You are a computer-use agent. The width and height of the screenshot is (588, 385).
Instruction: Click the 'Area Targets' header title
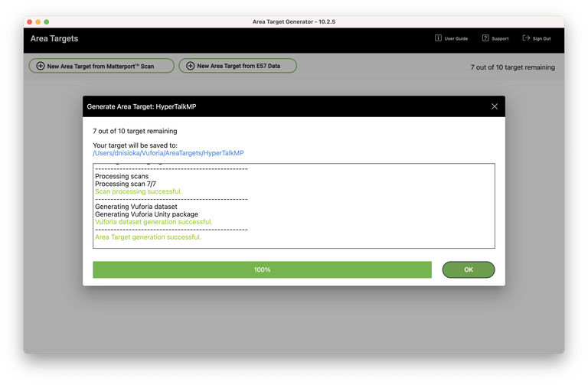[54, 38]
